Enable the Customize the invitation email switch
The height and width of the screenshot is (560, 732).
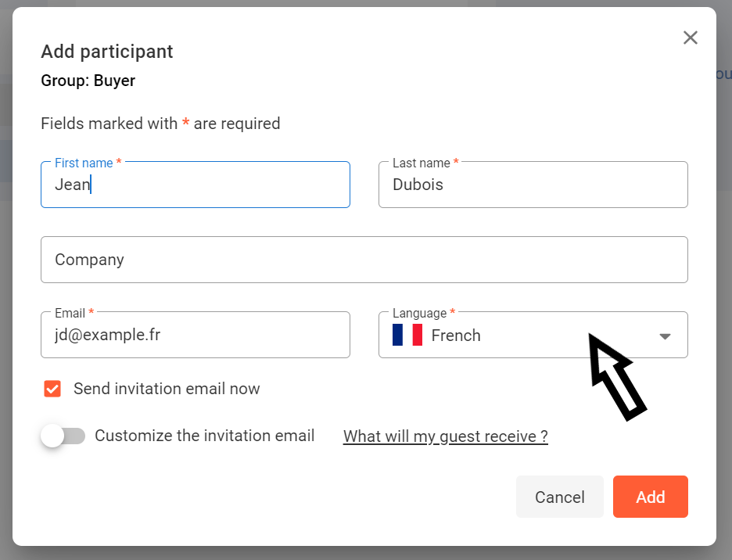coord(63,436)
